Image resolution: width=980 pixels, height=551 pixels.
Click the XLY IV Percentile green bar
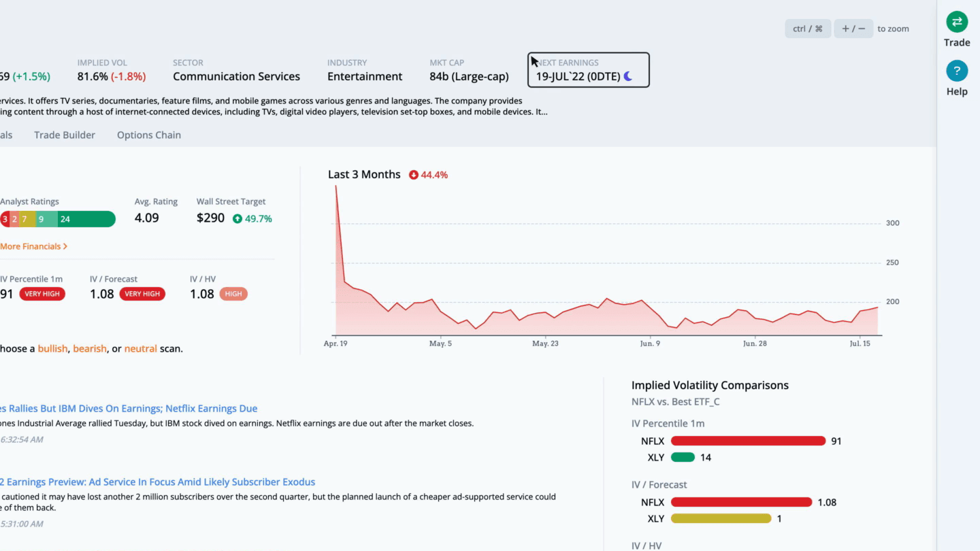683,457
